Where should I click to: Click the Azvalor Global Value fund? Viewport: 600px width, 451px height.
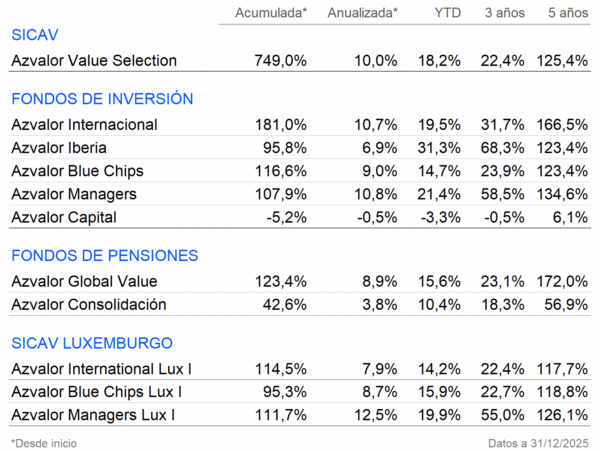tap(84, 282)
